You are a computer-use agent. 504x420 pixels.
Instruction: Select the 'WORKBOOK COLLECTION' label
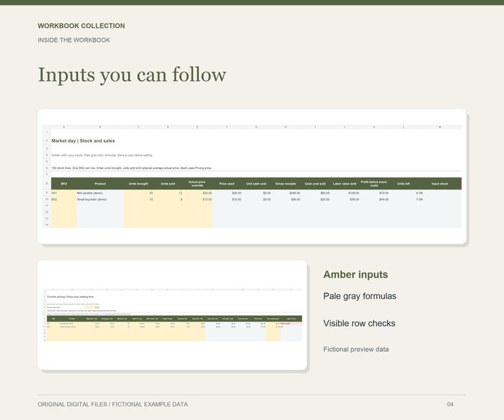pos(81,26)
